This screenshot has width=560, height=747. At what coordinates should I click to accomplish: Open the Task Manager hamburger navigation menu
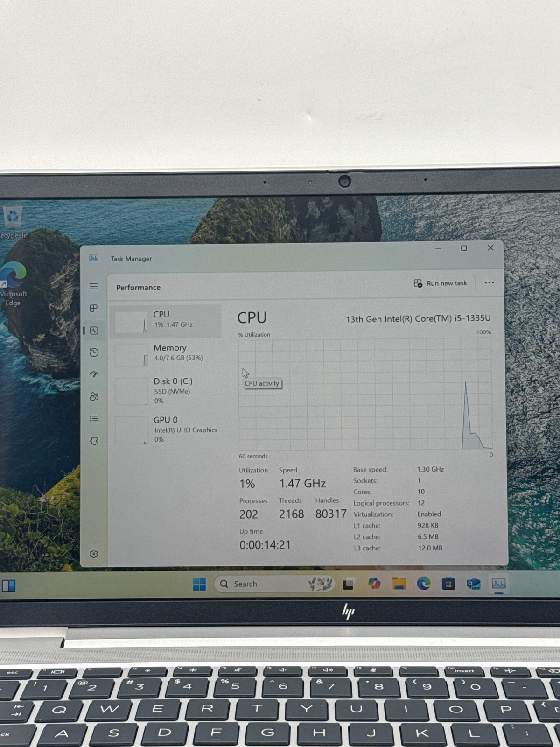[94, 286]
